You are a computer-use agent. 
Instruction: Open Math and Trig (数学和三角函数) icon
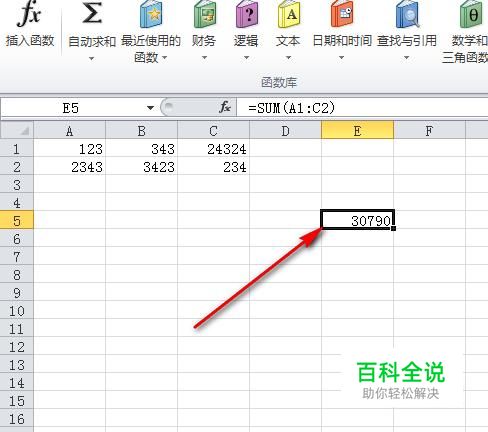(471, 14)
